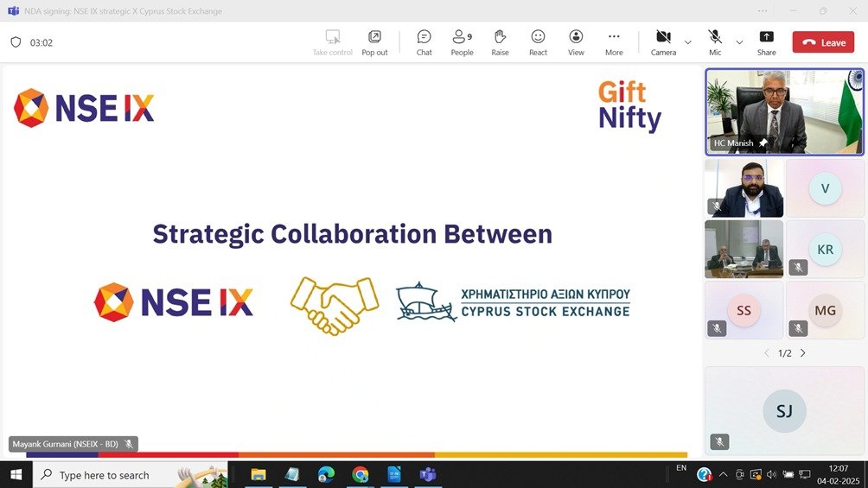The width and height of the screenshot is (868, 488).
Task: Switch to Teams from taskbar
Action: 428,475
